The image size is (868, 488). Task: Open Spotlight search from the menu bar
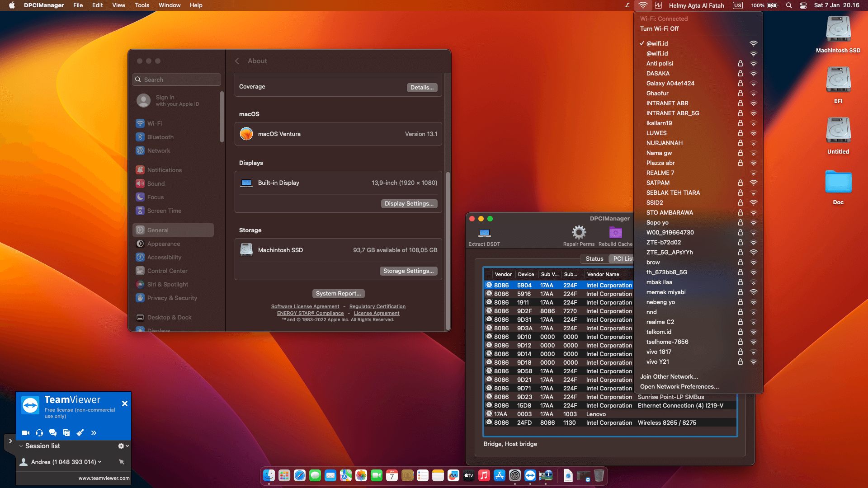788,5
